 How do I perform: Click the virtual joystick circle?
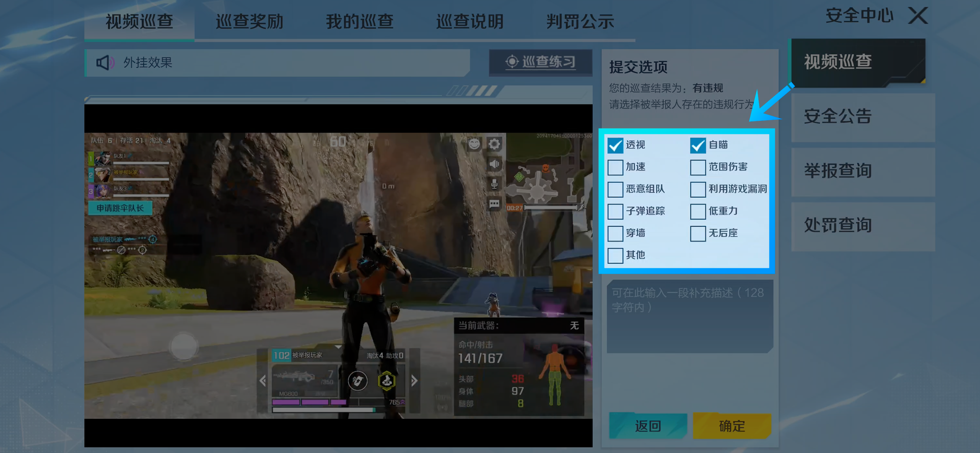coord(183,347)
